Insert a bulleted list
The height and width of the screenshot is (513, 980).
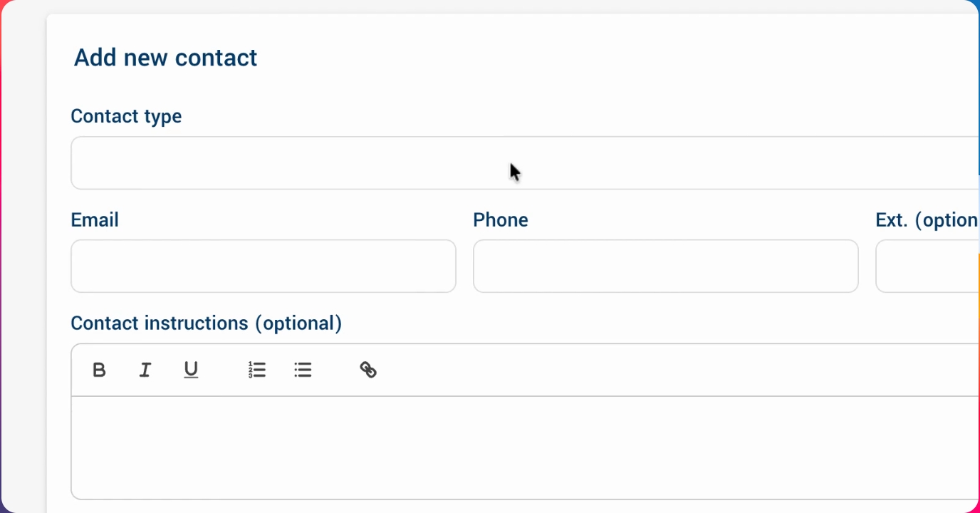pyautogui.click(x=303, y=370)
